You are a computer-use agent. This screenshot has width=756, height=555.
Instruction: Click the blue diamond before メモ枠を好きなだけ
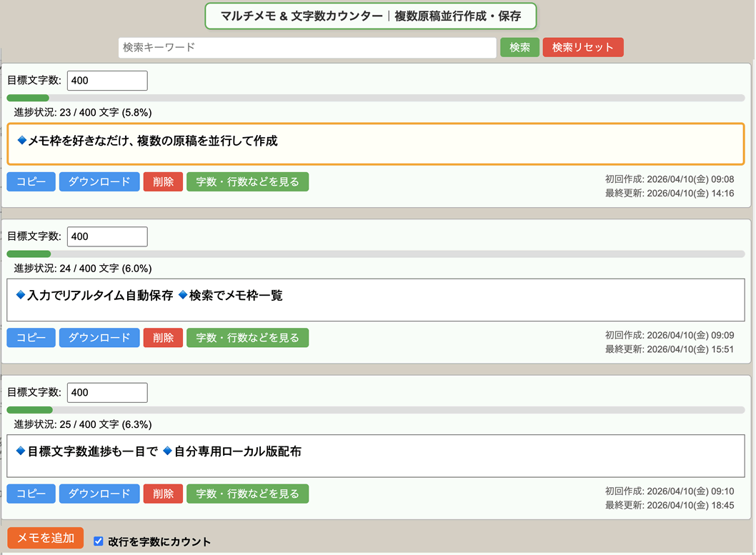21,140
